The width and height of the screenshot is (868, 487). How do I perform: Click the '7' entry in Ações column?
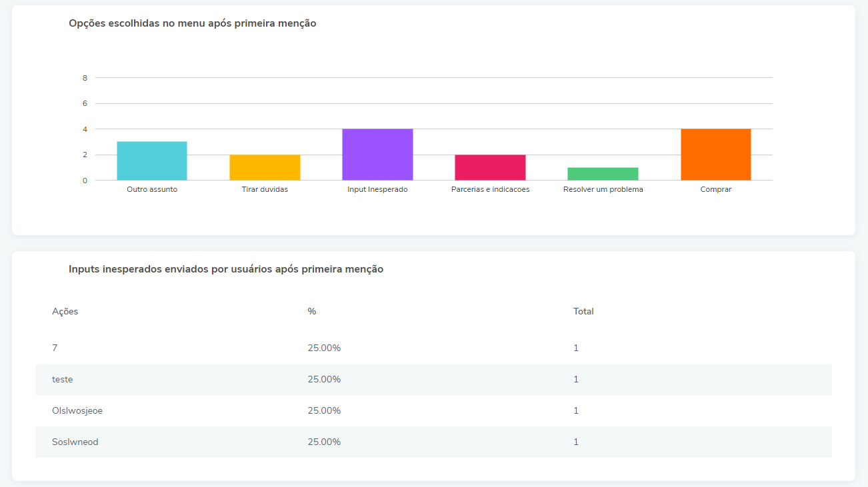pos(55,348)
